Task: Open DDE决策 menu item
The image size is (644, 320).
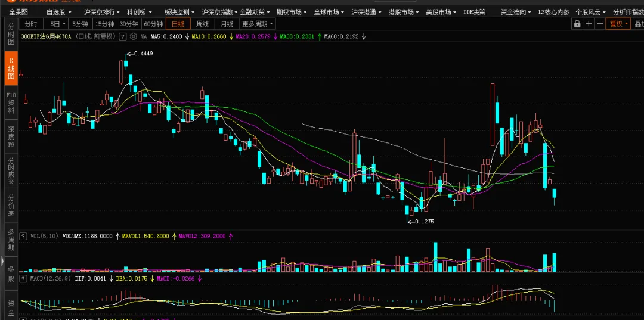Action: point(474,13)
